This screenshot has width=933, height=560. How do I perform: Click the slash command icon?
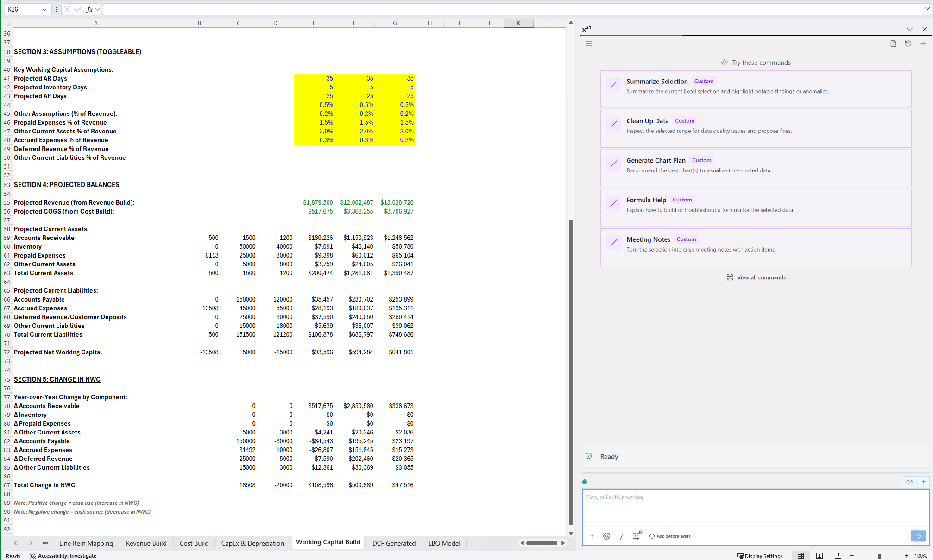click(x=621, y=536)
